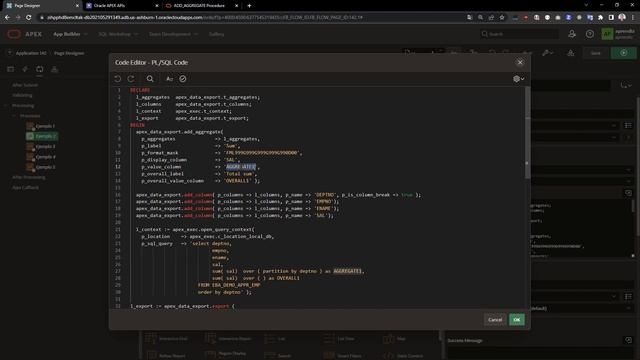Click the Success Message field in property editor
Viewport: 640px width, 360px height.
[x=540, y=353]
